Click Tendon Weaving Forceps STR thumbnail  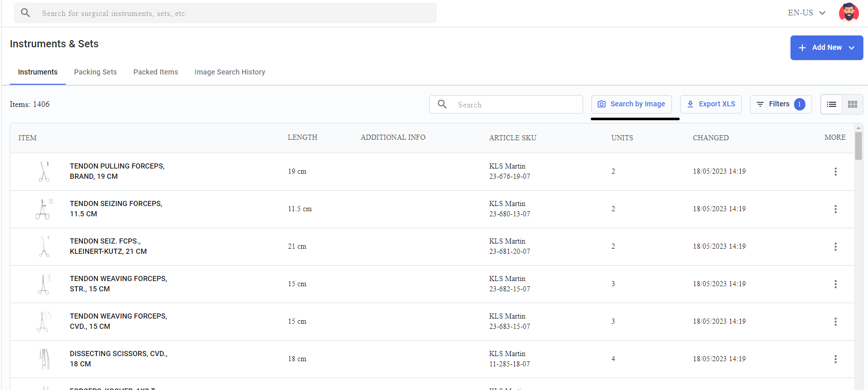coord(44,284)
